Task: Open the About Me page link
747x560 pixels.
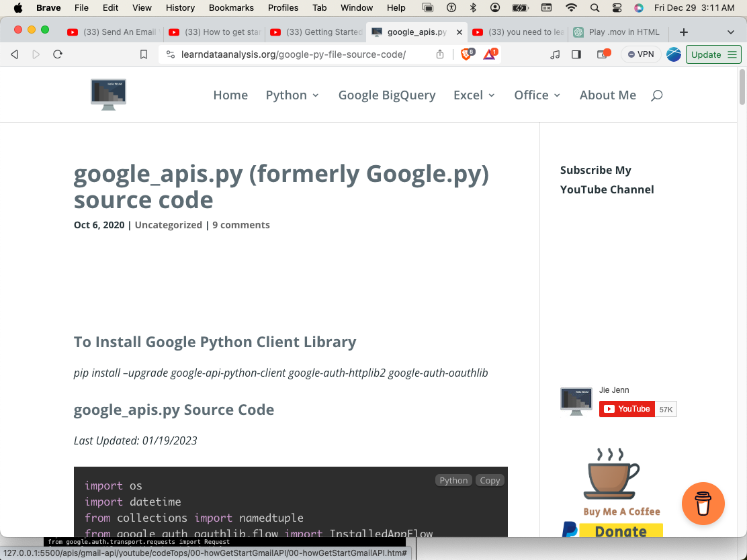Action: (x=608, y=95)
